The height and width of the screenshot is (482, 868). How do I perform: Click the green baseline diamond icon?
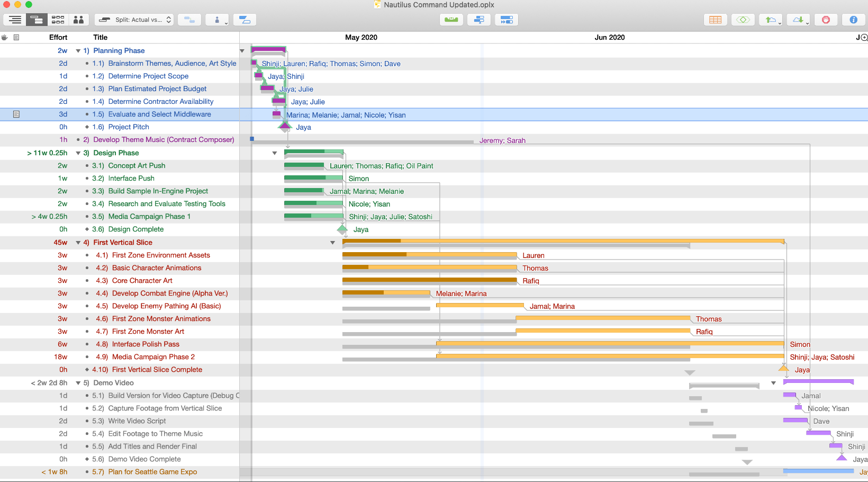coord(743,20)
